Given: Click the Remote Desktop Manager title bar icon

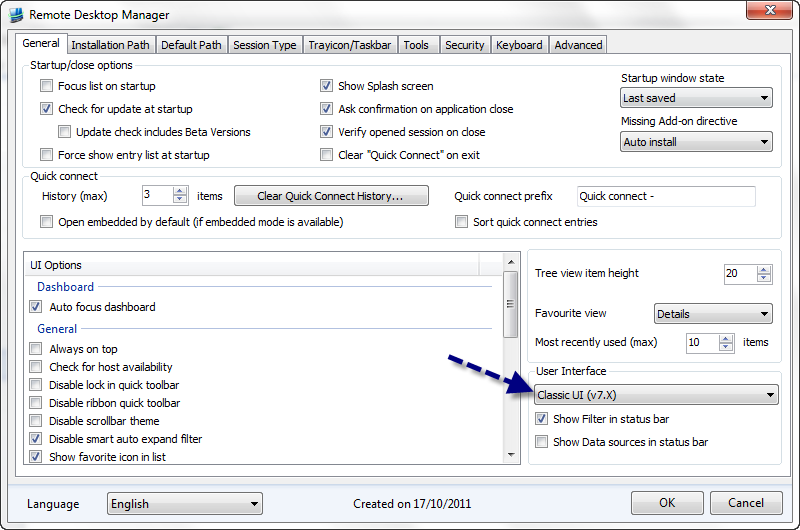Looking at the screenshot, I should click(x=16, y=14).
